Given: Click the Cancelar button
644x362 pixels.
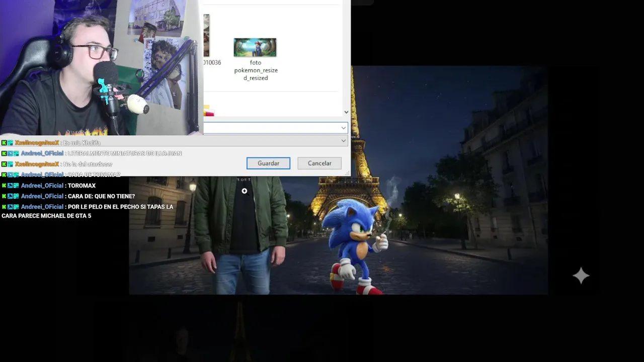Looking at the screenshot, I should pyautogui.click(x=319, y=163).
